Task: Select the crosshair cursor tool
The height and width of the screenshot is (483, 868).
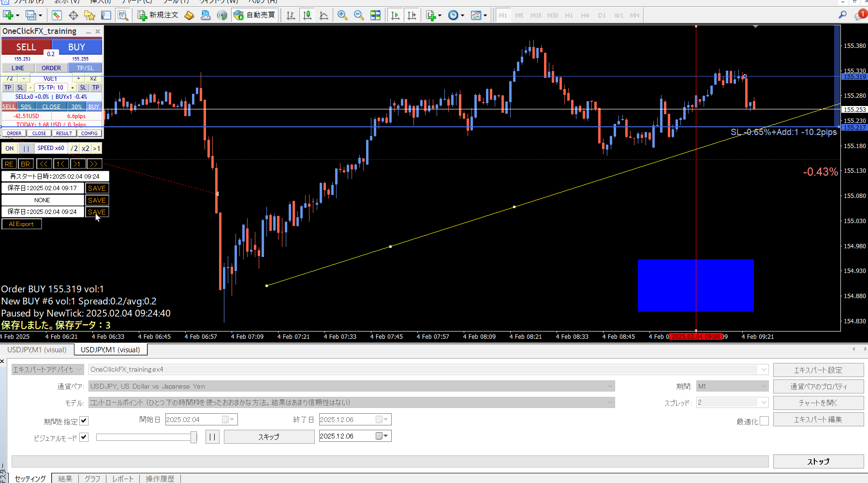Action: pyautogui.click(x=73, y=15)
